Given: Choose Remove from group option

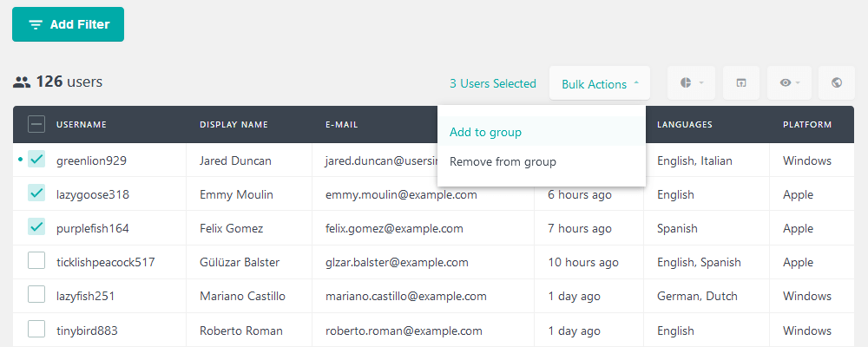Looking at the screenshot, I should [x=542, y=161].
